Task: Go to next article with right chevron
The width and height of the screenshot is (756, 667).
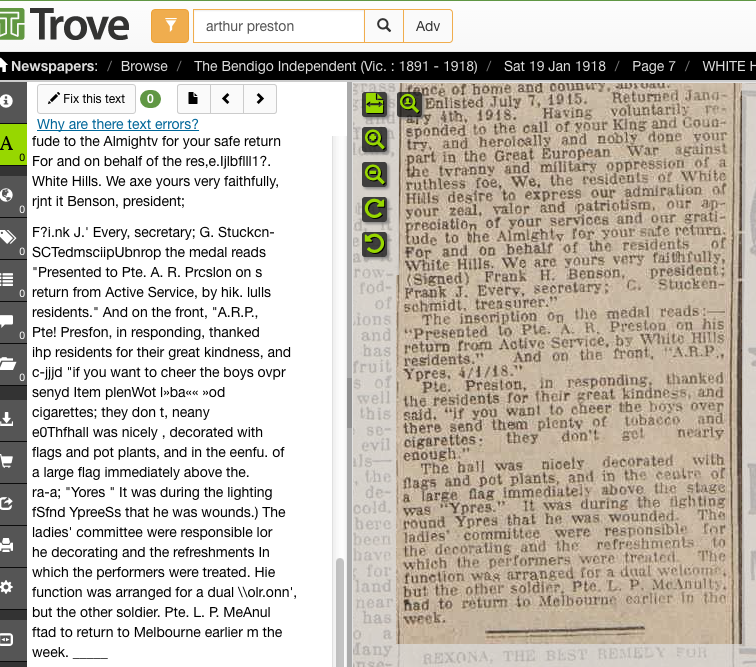Action: [260, 99]
